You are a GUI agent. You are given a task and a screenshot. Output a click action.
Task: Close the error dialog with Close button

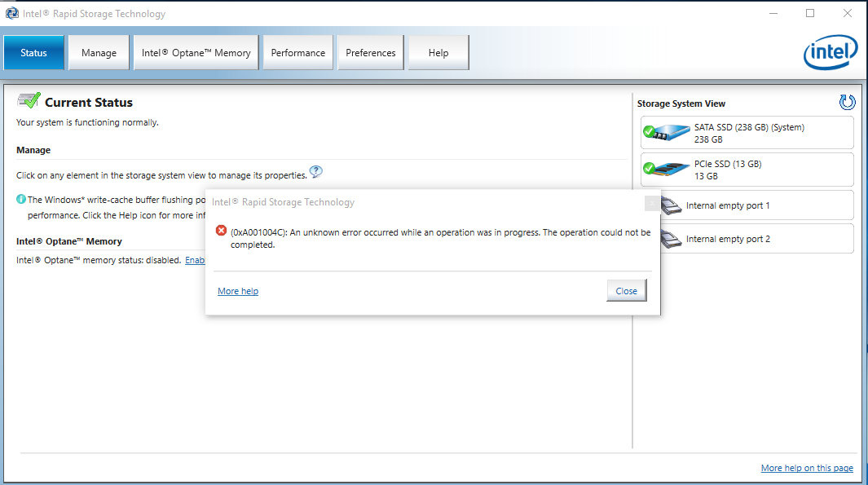tap(626, 290)
